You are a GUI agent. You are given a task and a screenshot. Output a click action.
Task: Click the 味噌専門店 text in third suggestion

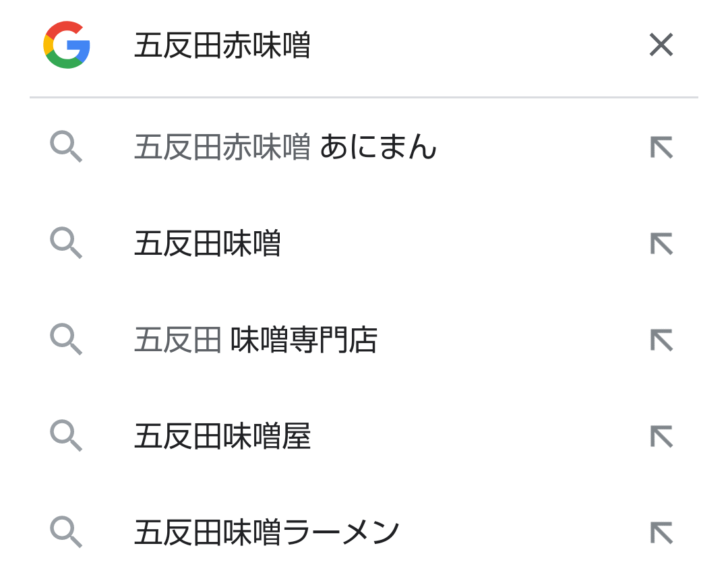click(x=304, y=340)
